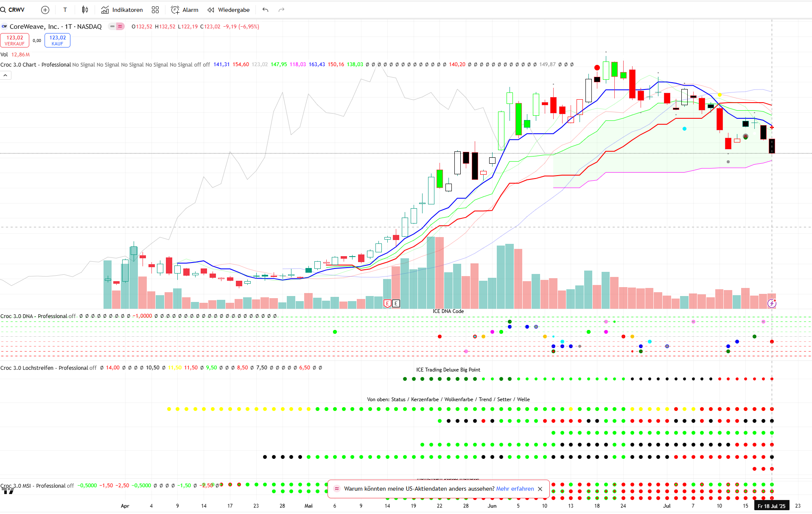The image size is (812, 514).
Task: Click the blue KAUF buy button
Action: click(x=57, y=40)
